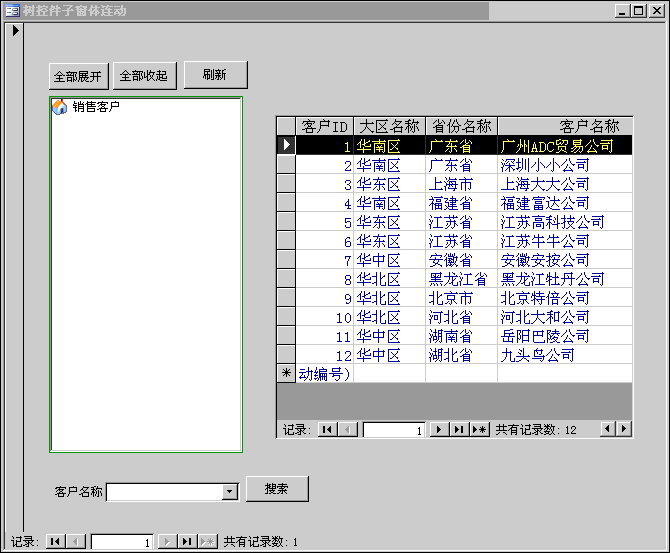Click the cell 上海大大公司

[565, 183]
